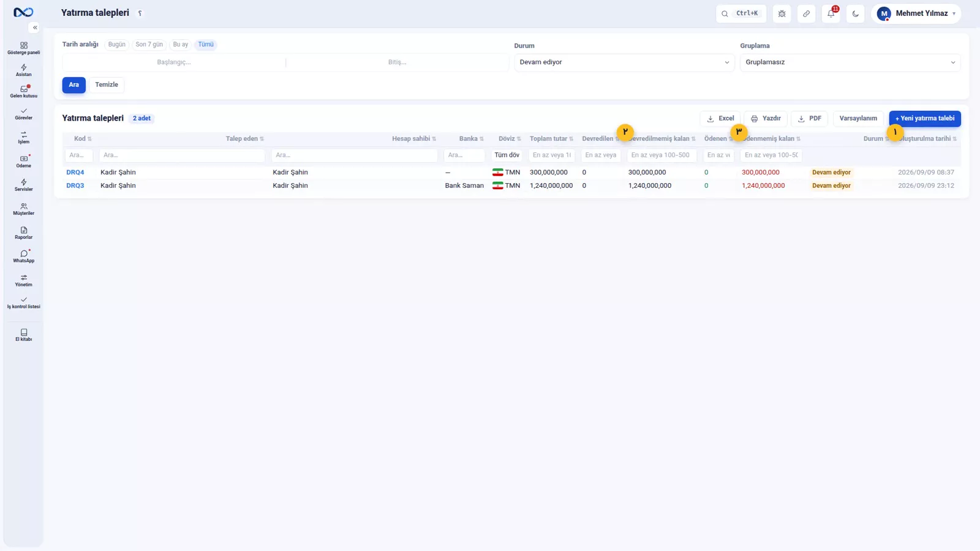
Task: Open Raporlar sidebar icon
Action: pos(23,233)
